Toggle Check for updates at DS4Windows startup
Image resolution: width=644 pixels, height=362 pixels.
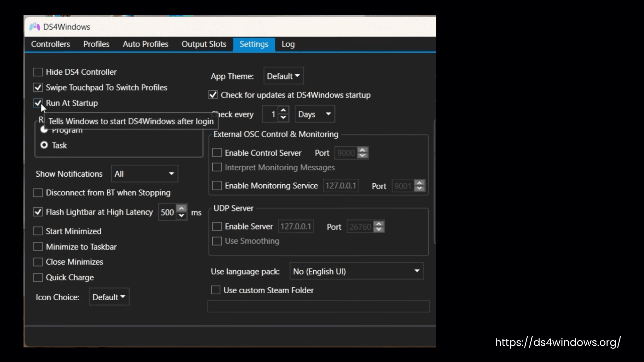tap(213, 95)
